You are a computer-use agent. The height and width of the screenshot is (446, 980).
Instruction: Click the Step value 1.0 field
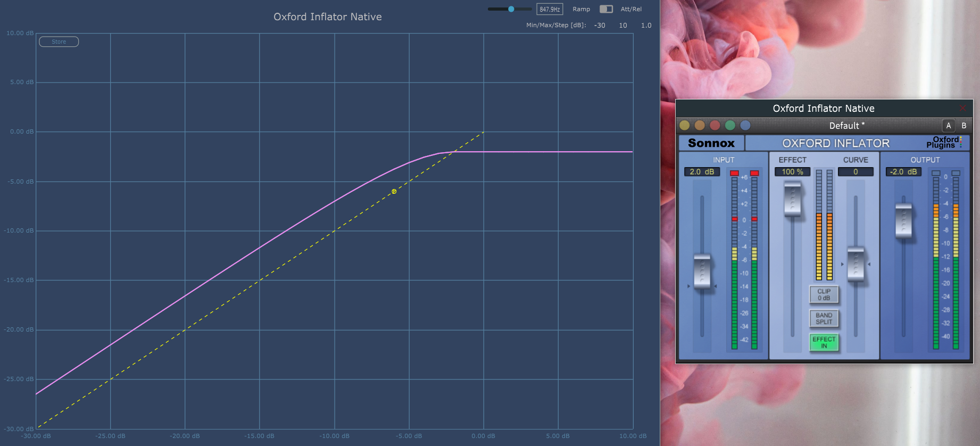pyautogui.click(x=646, y=25)
